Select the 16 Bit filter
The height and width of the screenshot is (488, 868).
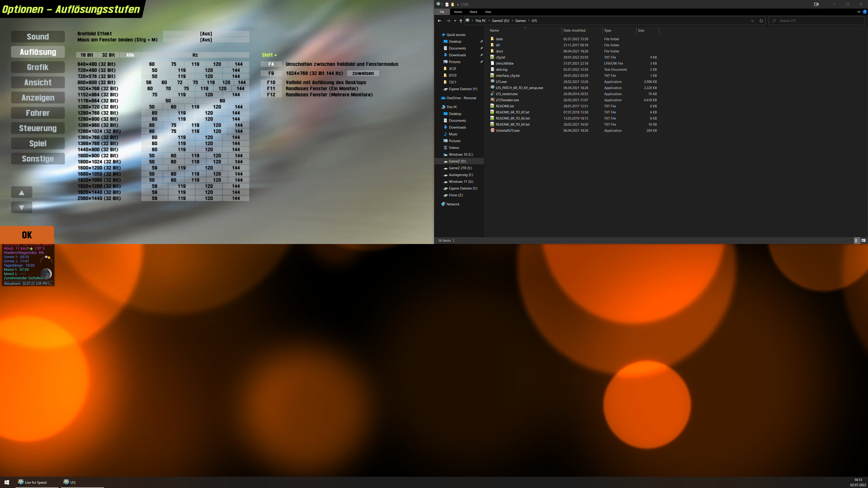(87, 55)
